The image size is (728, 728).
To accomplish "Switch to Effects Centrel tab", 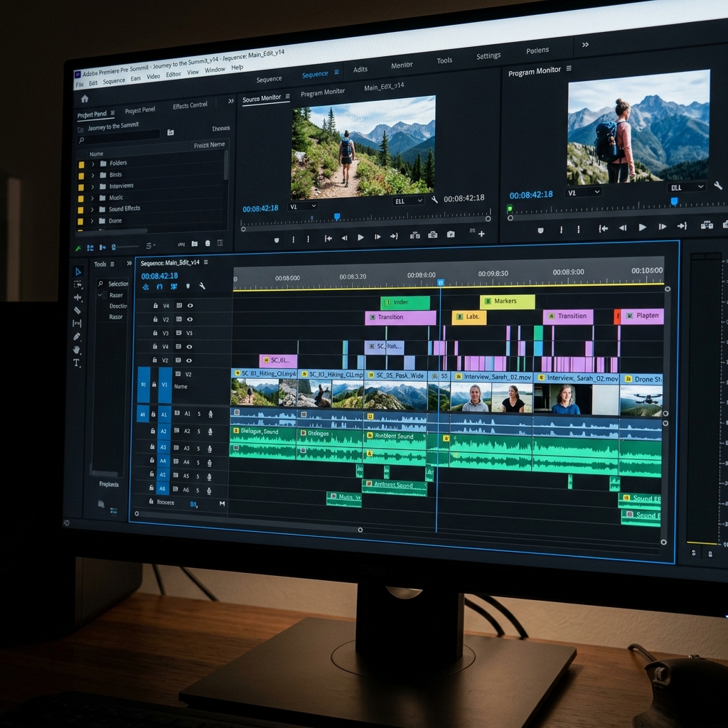I will pos(190,106).
